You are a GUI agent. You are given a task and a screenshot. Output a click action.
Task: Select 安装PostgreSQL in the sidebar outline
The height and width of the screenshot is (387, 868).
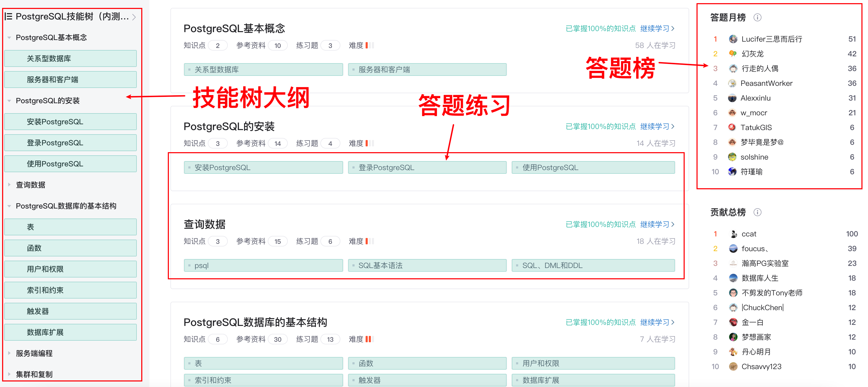(x=70, y=121)
